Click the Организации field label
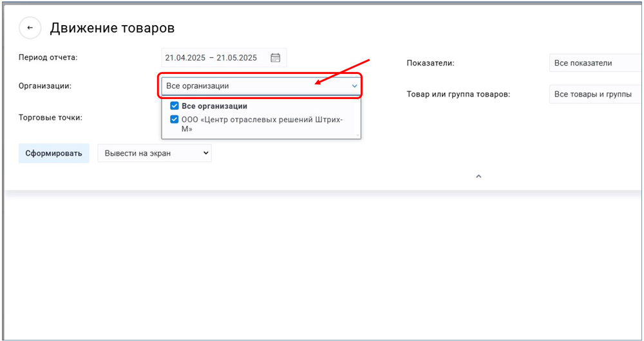644x341 pixels. point(45,86)
